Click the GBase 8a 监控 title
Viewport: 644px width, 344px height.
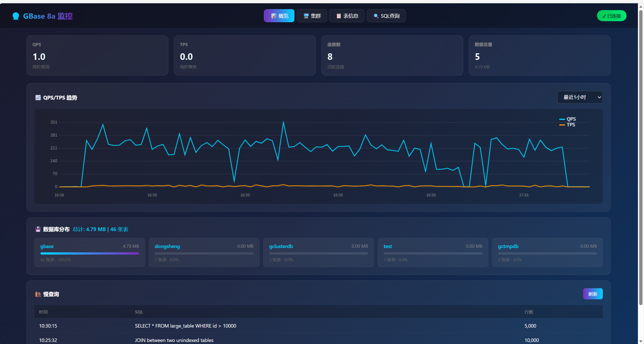click(x=48, y=16)
